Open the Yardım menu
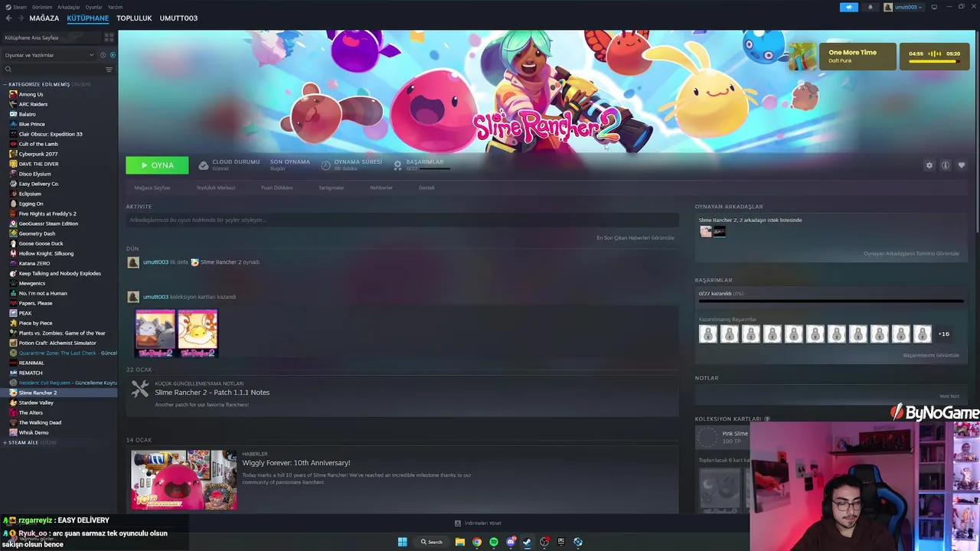980x551 pixels. [115, 7]
